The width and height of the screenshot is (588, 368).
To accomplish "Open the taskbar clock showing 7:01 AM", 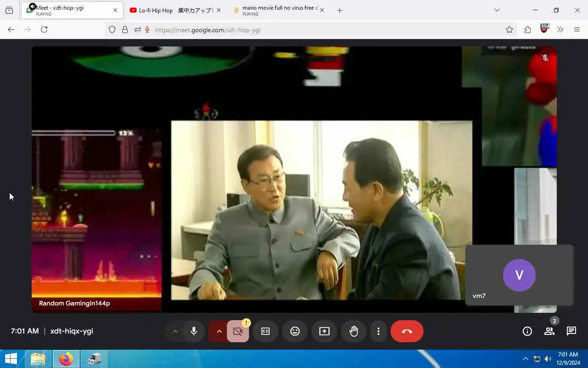I will coord(568,359).
